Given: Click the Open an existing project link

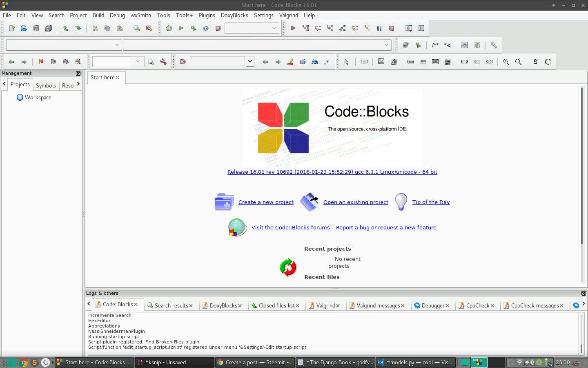Looking at the screenshot, I should [356, 202].
